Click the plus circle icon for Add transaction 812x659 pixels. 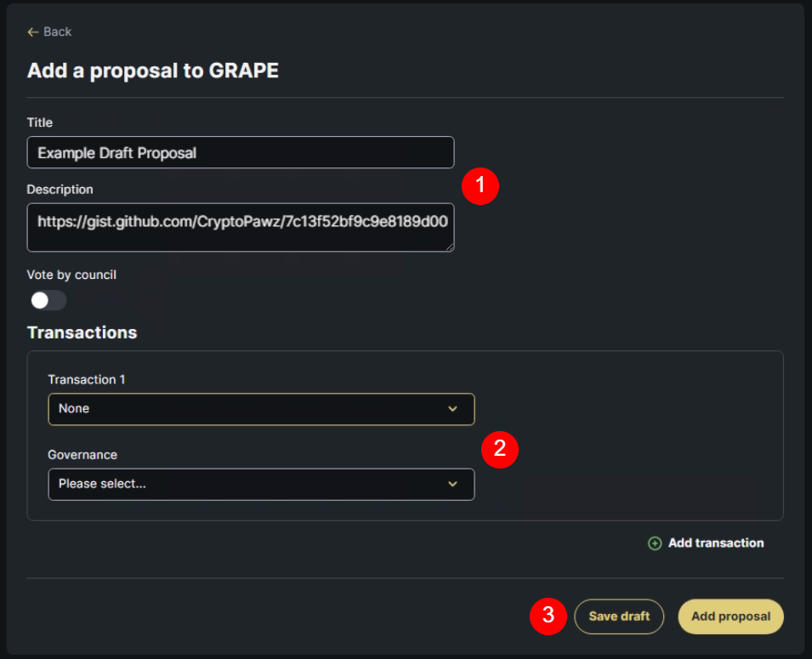(x=655, y=543)
